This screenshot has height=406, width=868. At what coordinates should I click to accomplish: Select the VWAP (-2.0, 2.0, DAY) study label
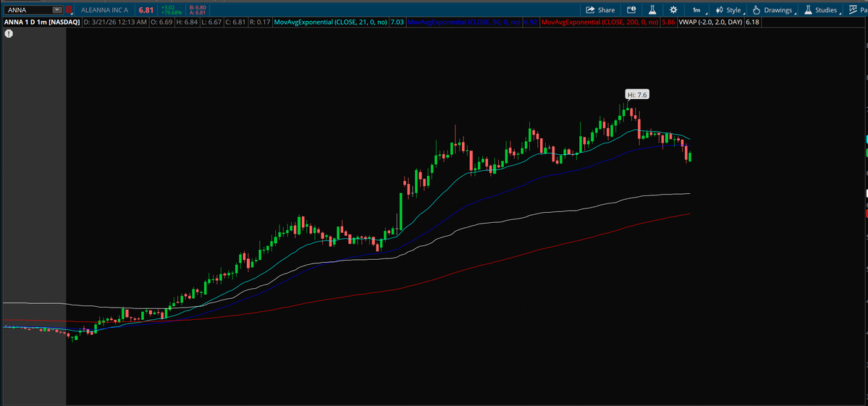(x=711, y=22)
